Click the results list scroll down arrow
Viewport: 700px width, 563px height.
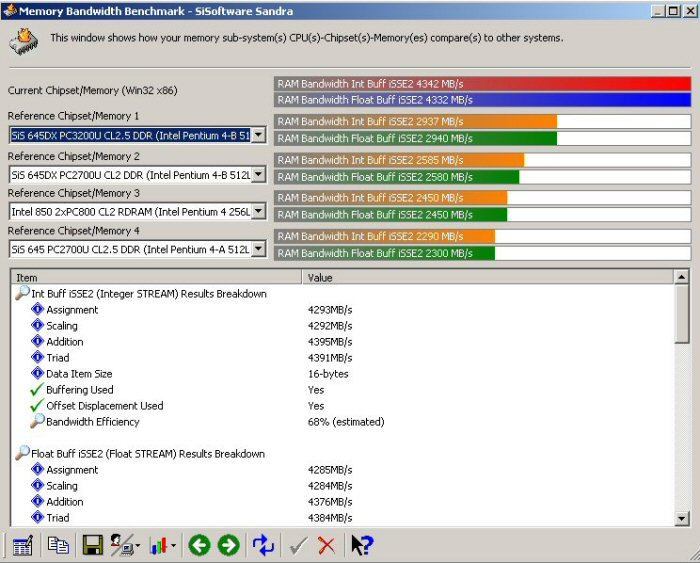(x=682, y=518)
